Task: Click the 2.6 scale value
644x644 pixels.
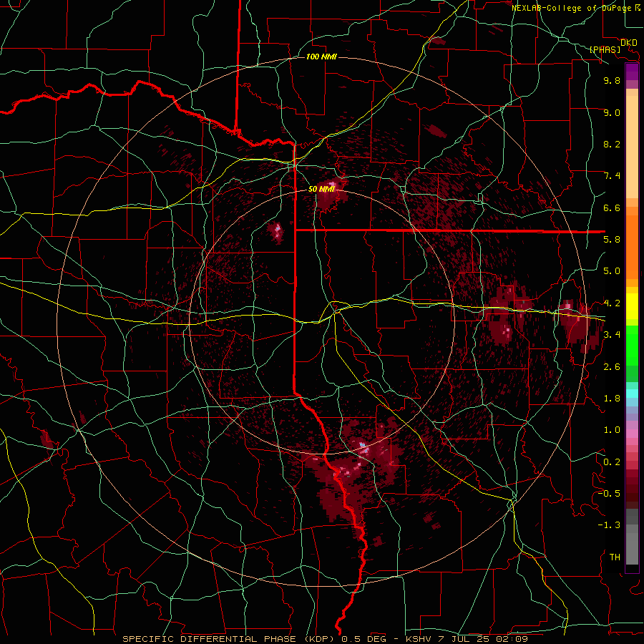Action: pyautogui.click(x=612, y=366)
